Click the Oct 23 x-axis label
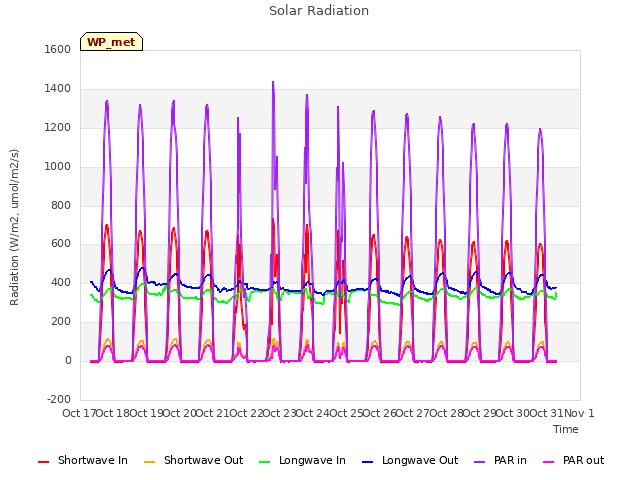Screen dimensions: 640x480 (x=279, y=413)
